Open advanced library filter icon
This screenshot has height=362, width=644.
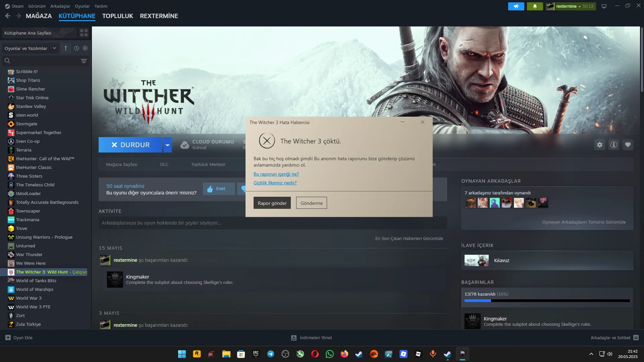click(x=84, y=61)
